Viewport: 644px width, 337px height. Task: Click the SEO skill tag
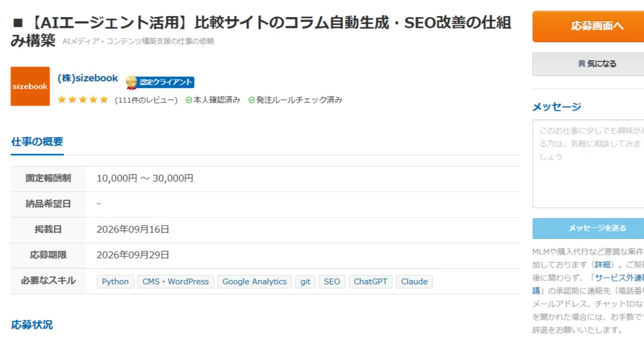pyautogui.click(x=332, y=282)
